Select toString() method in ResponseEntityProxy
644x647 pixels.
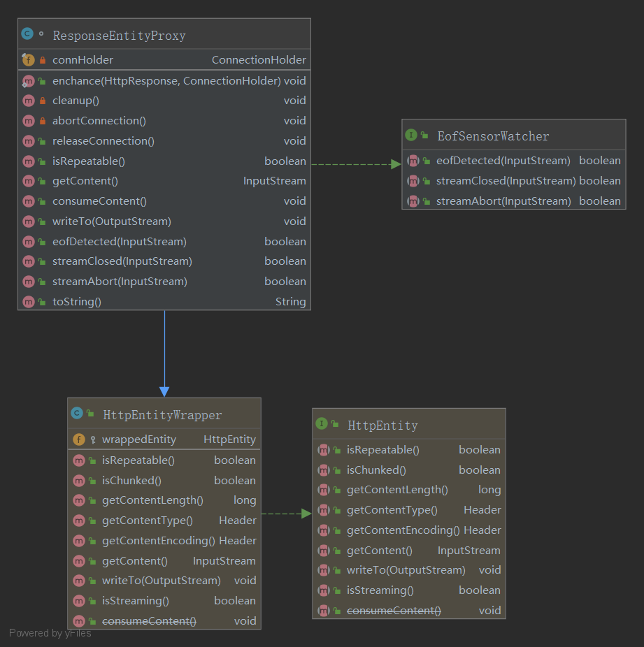77,302
